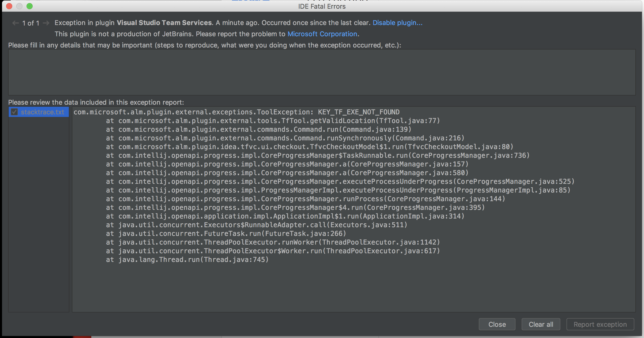The image size is (644, 338).
Task: Click the java.lang.Thread.run stack trace line
Action: pyautogui.click(x=187, y=260)
